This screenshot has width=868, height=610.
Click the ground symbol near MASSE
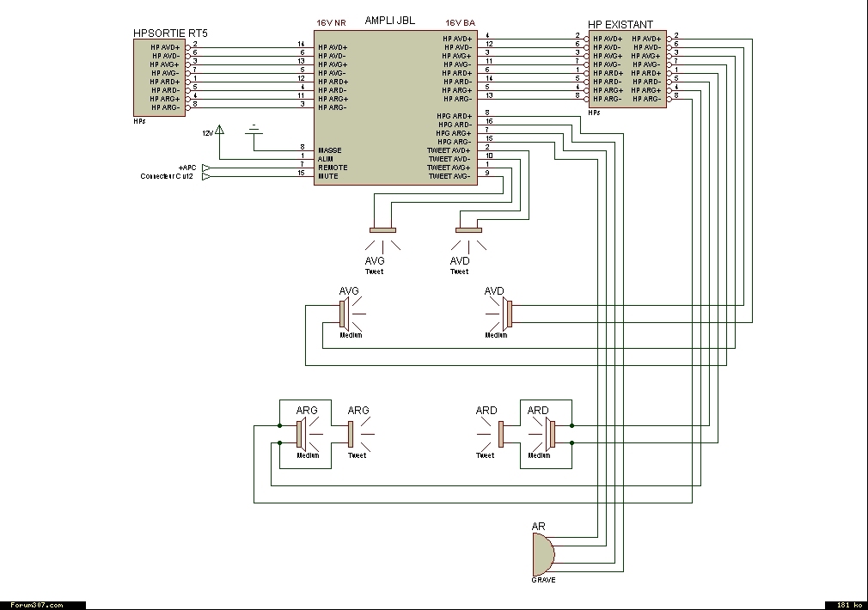254,129
